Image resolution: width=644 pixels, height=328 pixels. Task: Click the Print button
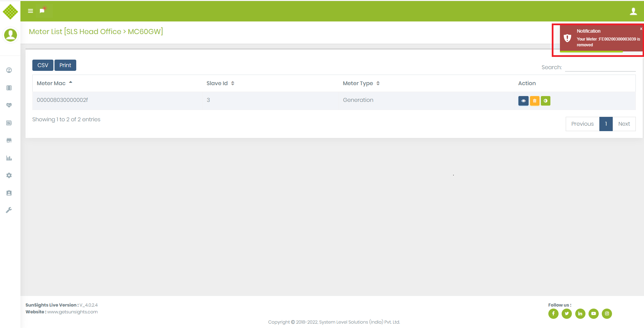65,65
